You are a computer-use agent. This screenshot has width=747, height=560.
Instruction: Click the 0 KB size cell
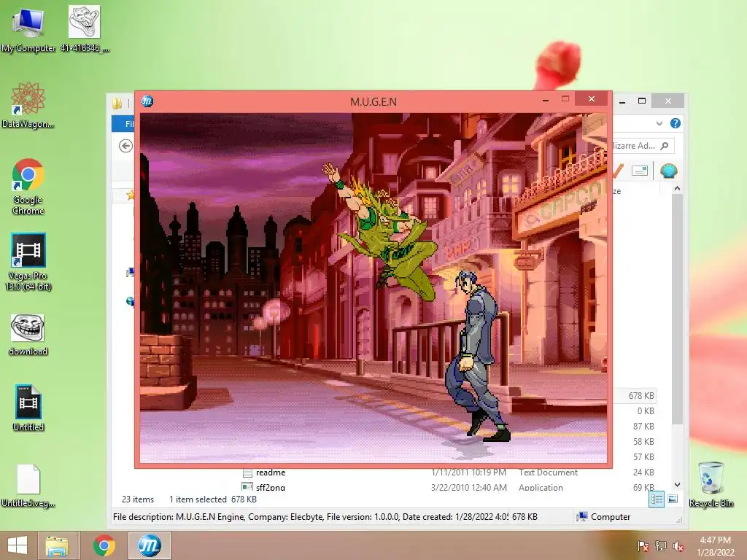[646, 411]
